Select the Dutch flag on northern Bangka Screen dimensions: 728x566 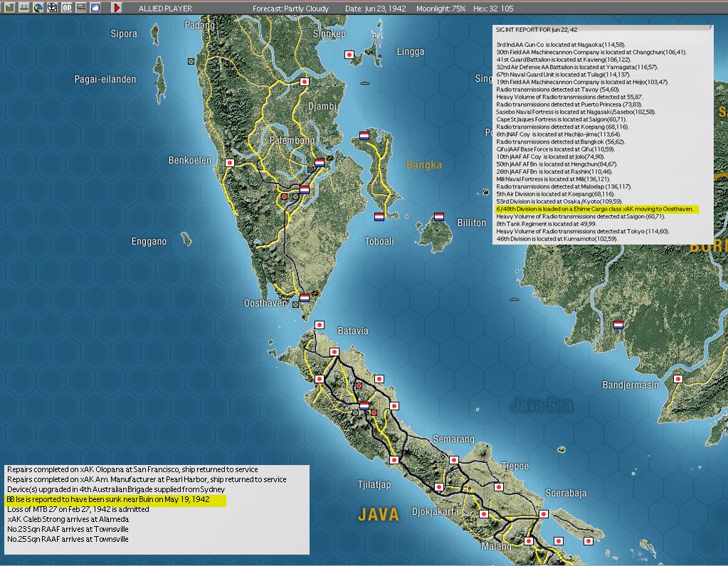pos(364,136)
